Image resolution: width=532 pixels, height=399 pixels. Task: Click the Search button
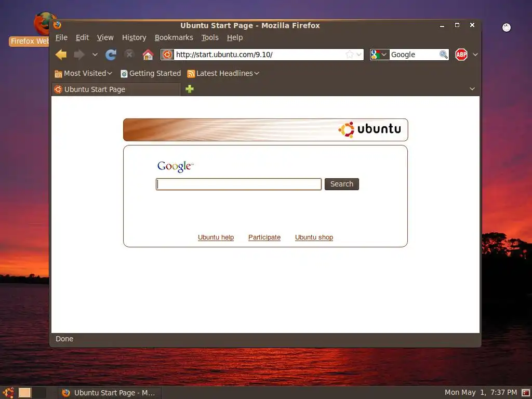(342, 184)
